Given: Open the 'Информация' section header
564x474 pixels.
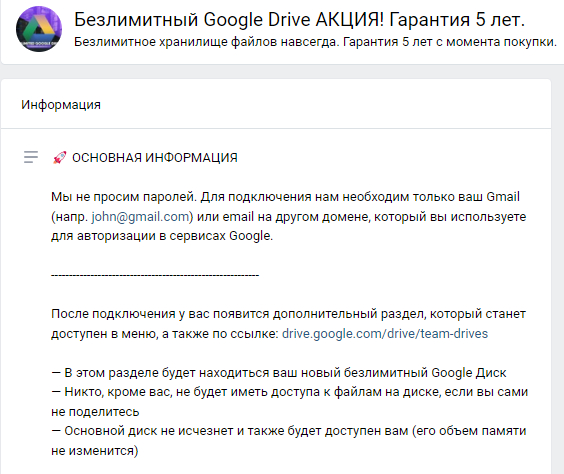Looking at the screenshot, I should pos(61,105).
